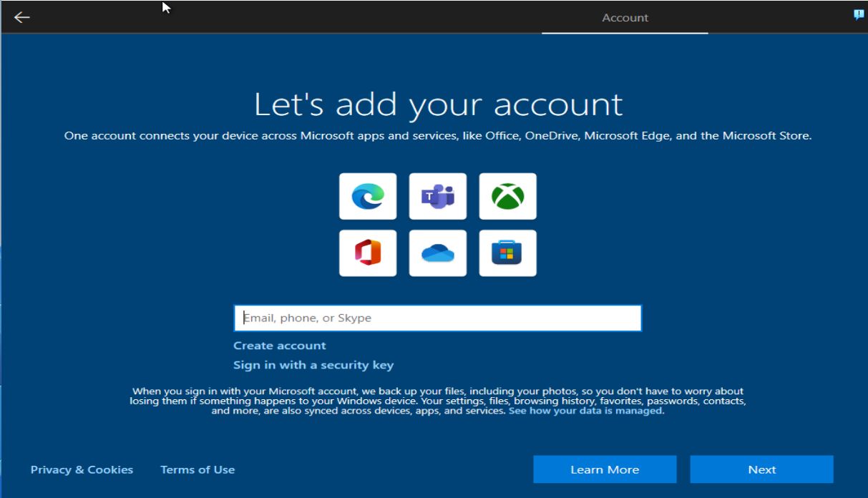Screen dimensions: 868x498
Task: Select the Microsoft Teams icon tile
Action: click(438, 196)
